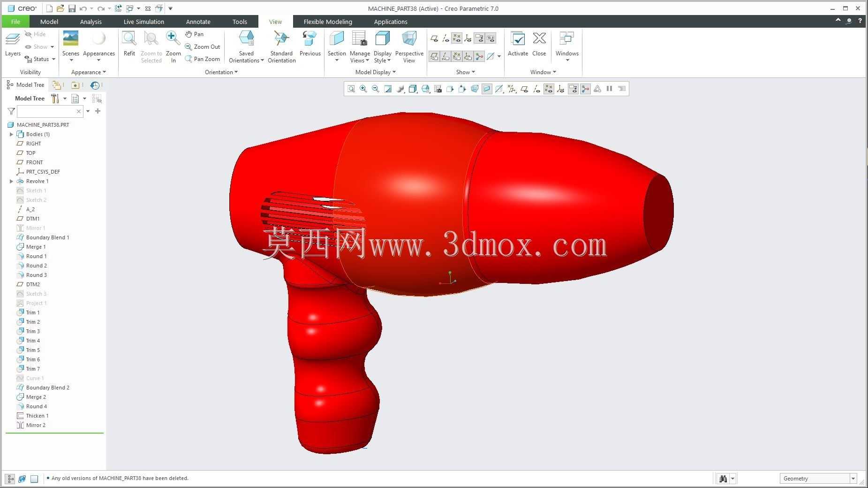Viewport: 868px width, 488px height.
Task: Open the Folder Browser tab icon
Action: coord(56,85)
